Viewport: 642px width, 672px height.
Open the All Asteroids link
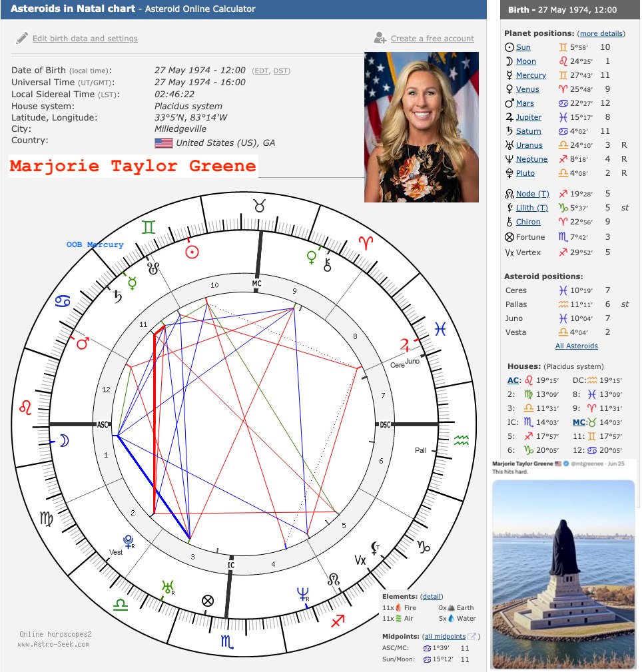tap(577, 346)
